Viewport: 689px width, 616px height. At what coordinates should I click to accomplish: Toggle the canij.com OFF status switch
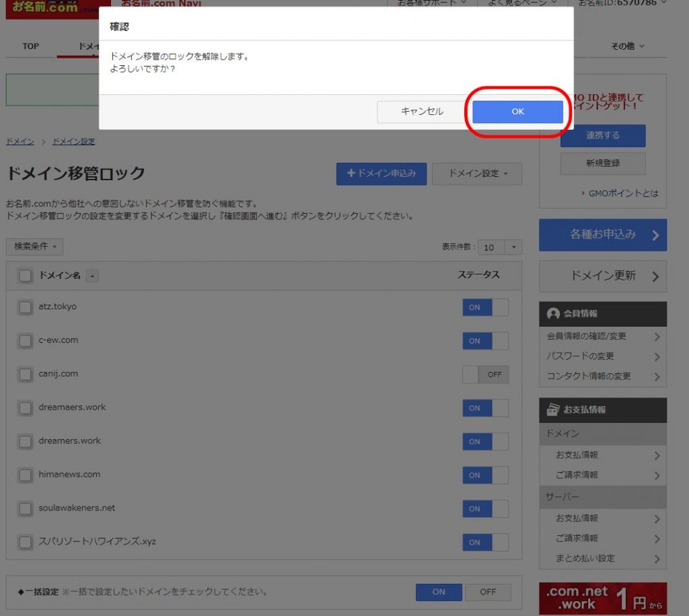point(485,375)
